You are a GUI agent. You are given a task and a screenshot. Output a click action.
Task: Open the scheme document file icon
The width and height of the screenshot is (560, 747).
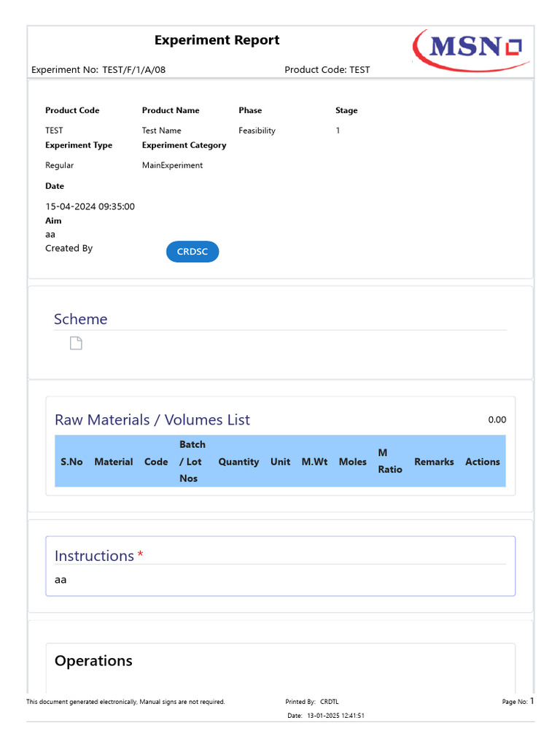click(76, 343)
